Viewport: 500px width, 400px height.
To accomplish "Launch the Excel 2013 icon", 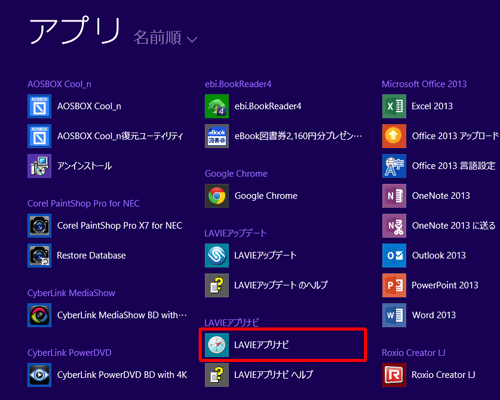I will 394,106.
